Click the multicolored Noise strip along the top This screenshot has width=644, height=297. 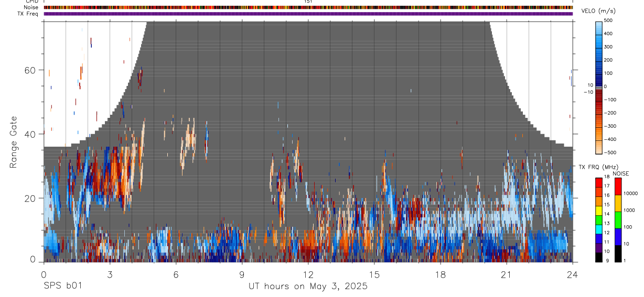click(x=308, y=7)
